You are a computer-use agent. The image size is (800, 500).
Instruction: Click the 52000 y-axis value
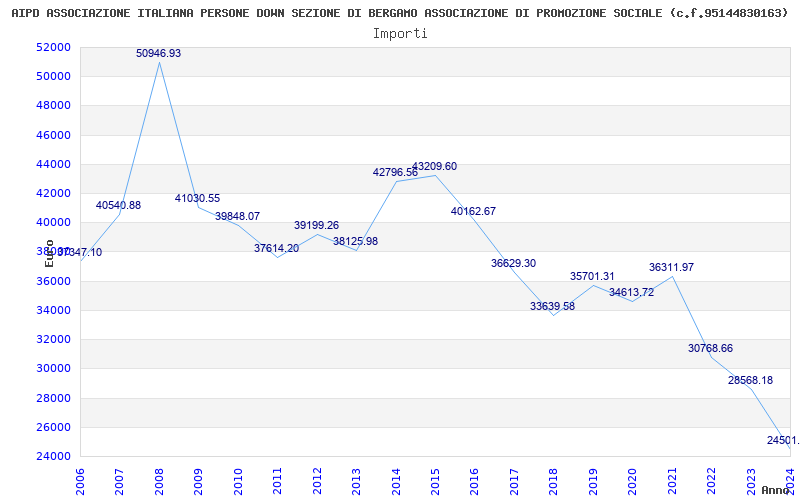pos(54,47)
